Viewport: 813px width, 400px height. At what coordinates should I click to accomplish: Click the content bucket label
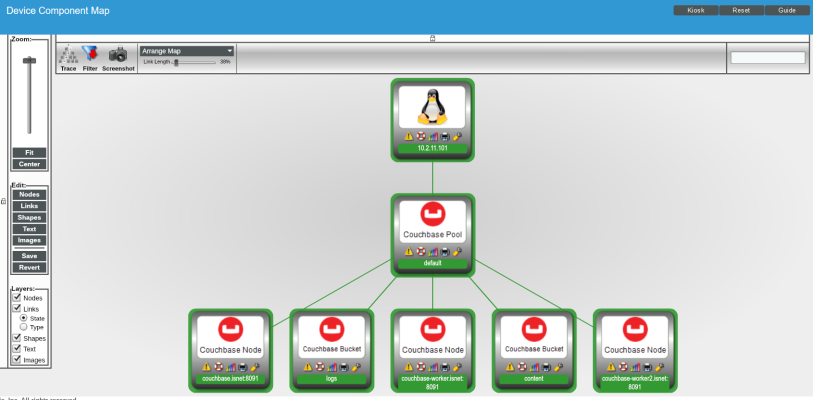534,379
